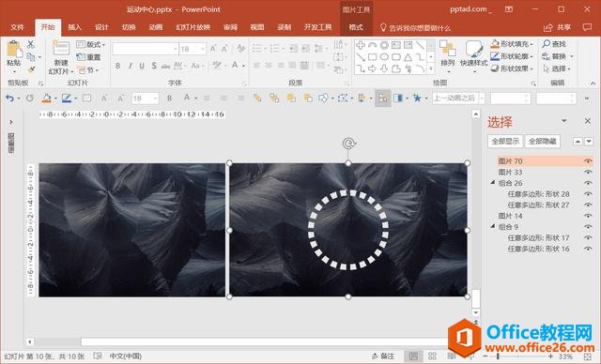Click Shape Effects (形状效果) icon
The image size is (601, 364).
click(x=495, y=68)
